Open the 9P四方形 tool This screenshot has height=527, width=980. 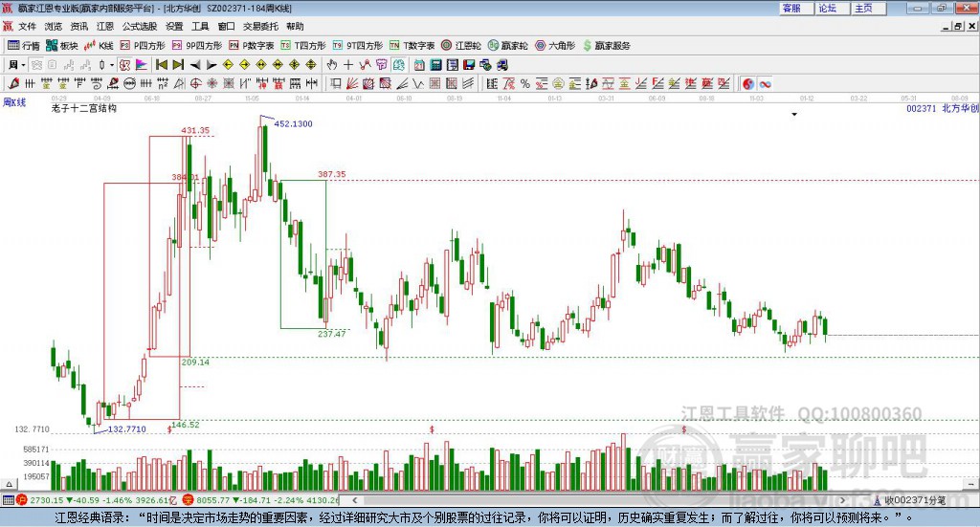point(197,46)
